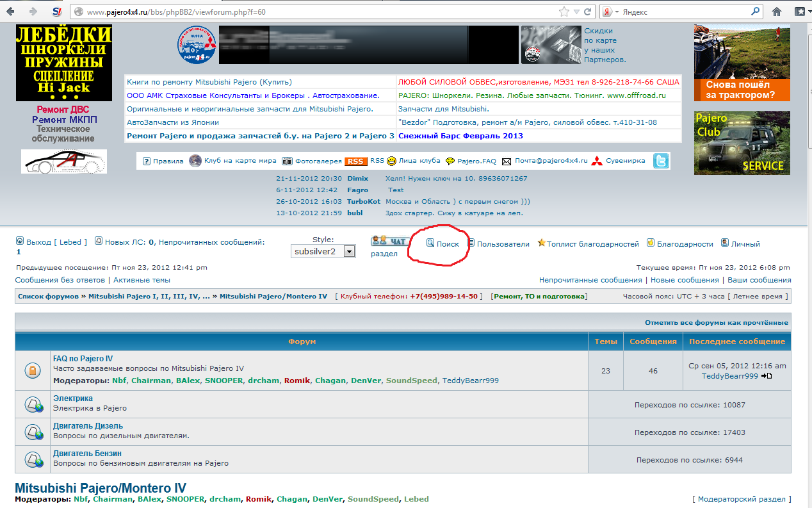The width and height of the screenshot is (812, 508).
Task: Click the envelope mail icon
Action: pos(507,161)
